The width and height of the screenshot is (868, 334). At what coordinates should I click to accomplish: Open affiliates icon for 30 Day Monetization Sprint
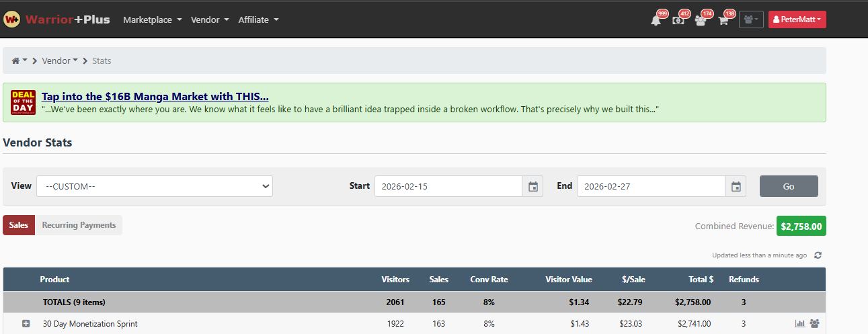click(814, 324)
